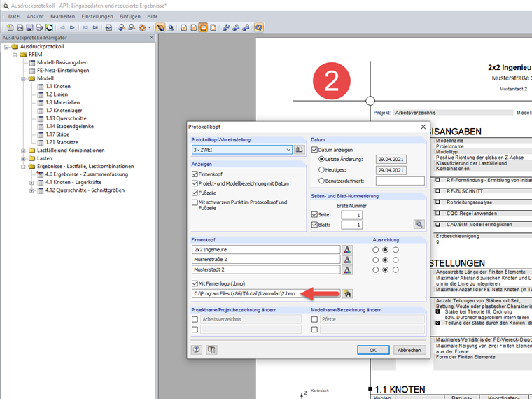
Task: Open the header presets library icon
Action: 299,150
